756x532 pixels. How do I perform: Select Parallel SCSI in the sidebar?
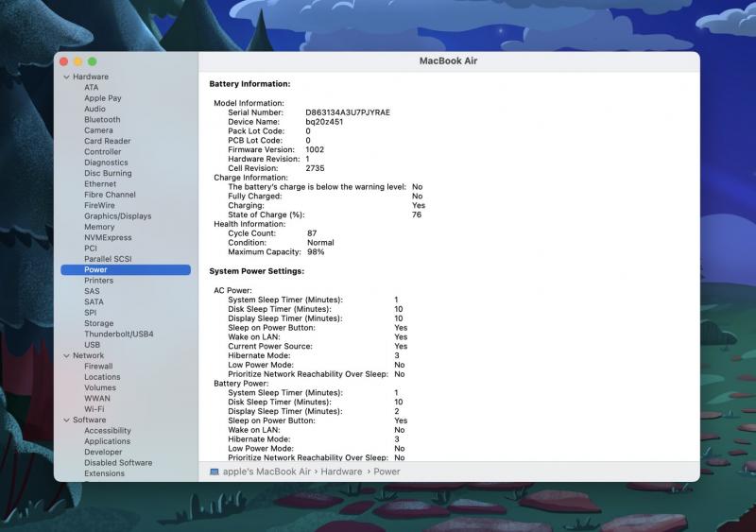(108, 259)
